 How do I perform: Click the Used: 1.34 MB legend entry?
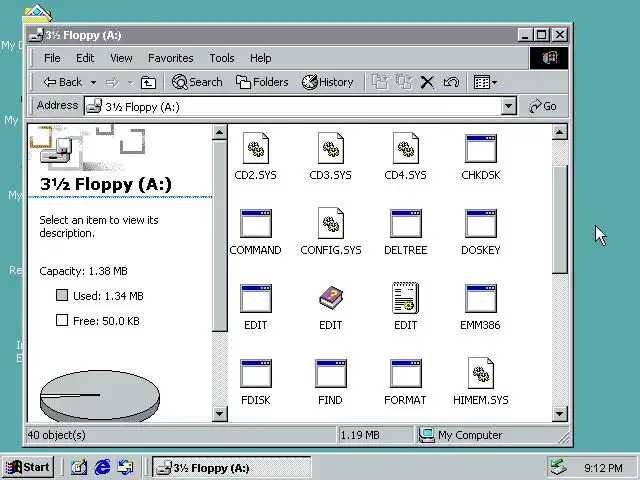100,296
